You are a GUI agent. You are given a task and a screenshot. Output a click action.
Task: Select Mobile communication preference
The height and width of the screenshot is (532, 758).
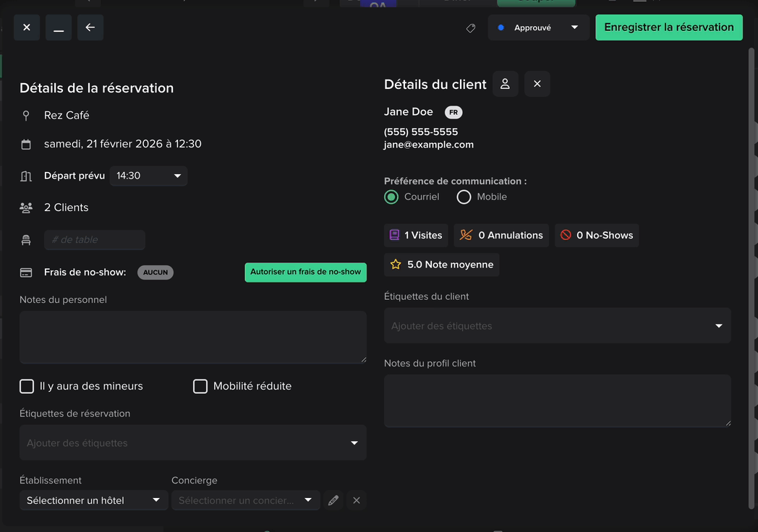coord(464,197)
